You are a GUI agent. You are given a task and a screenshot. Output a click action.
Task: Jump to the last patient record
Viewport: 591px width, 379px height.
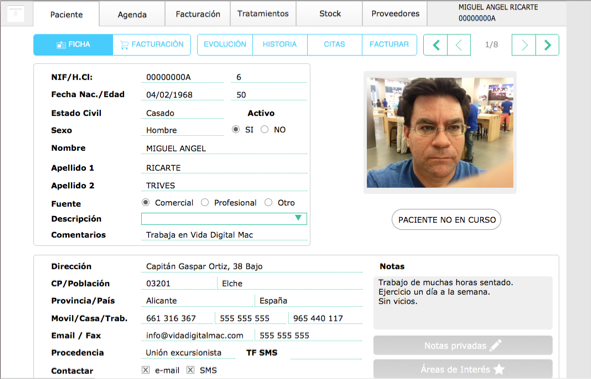(x=547, y=45)
